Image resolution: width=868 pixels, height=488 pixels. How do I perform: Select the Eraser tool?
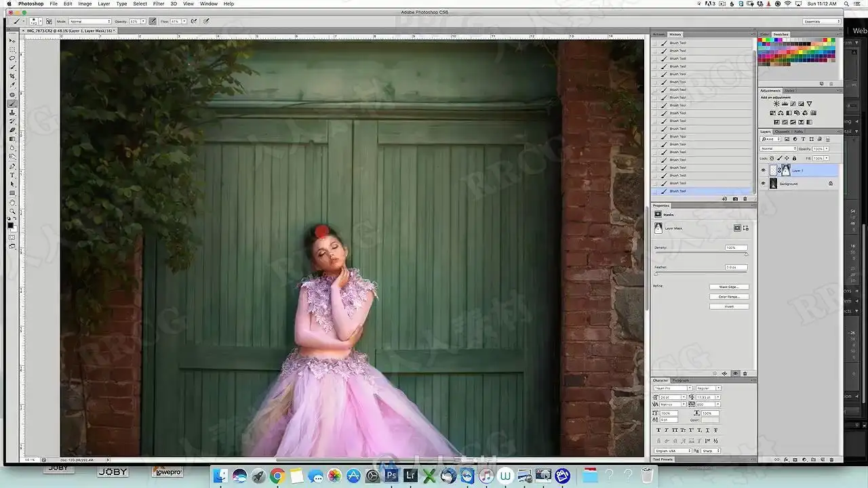coord(12,130)
